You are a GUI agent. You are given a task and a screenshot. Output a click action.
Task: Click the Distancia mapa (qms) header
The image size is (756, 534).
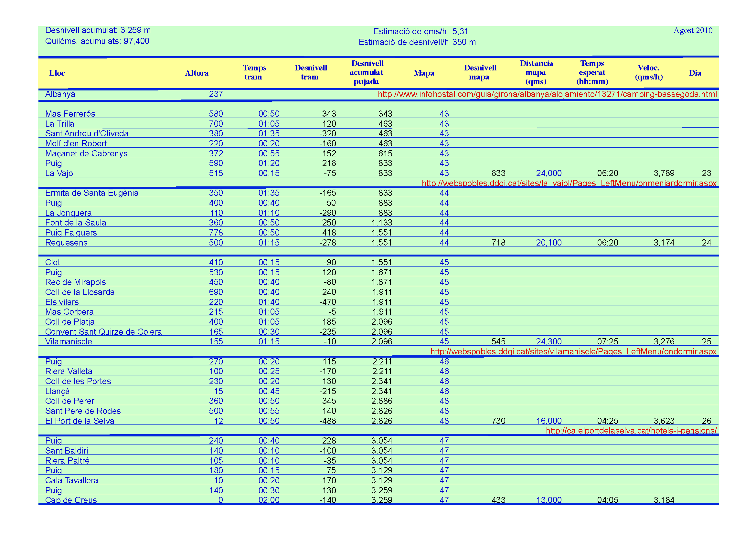pyautogui.click(x=537, y=72)
